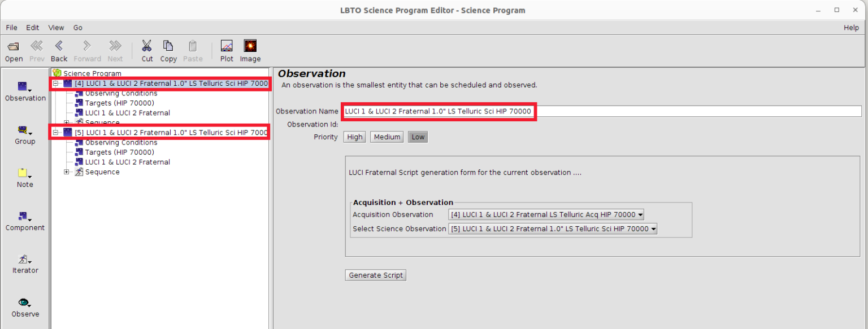Click the Copy toolbar icon
This screenshot has height=329, width=868.
point(168,46)
